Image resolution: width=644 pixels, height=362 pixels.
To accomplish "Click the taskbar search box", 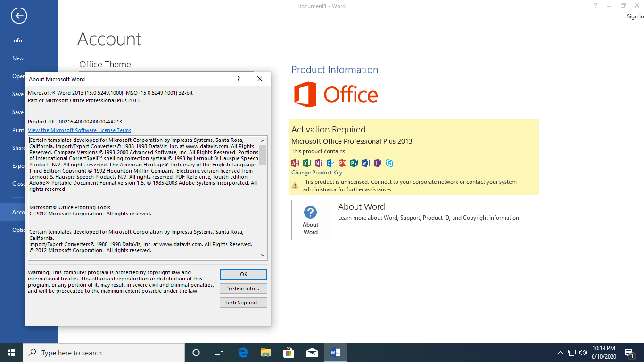I will point(104,353).
